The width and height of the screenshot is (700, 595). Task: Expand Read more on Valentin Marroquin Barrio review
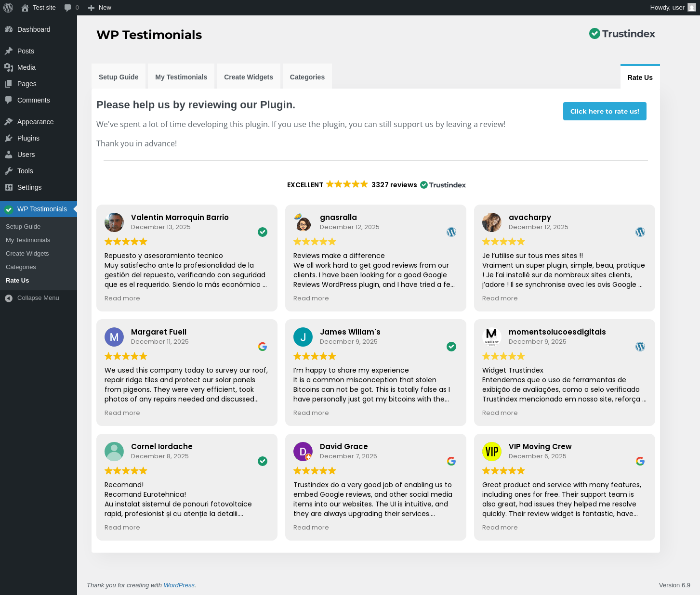click(x=122, y=298)
